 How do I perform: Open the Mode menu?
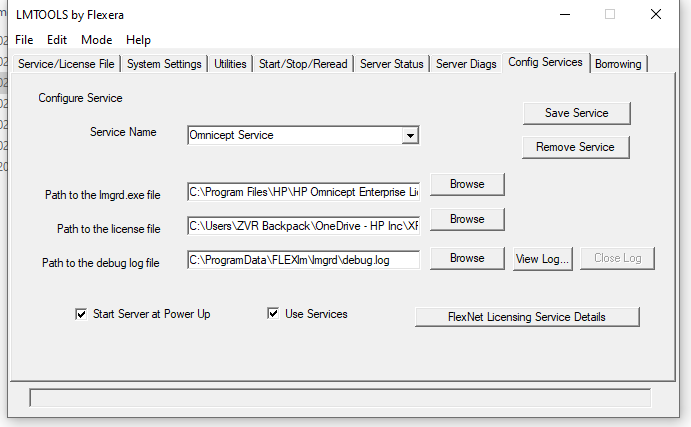[x=96, y=40]
